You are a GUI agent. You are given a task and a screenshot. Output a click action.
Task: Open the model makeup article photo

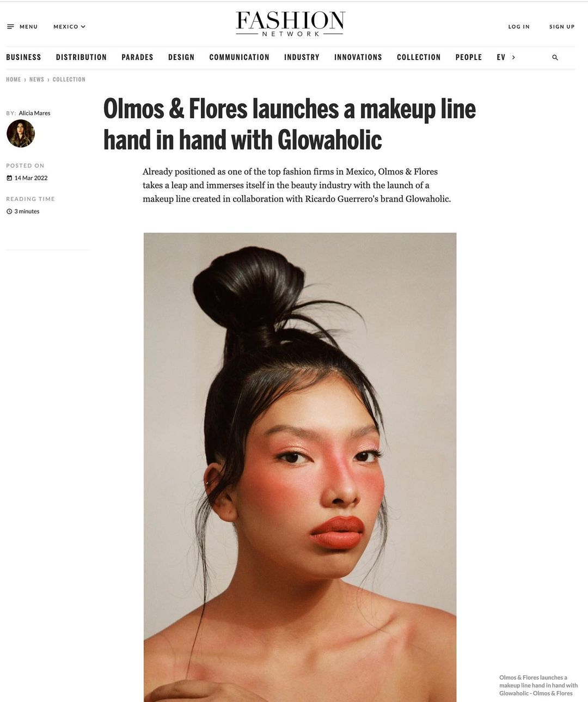[300, 467]
